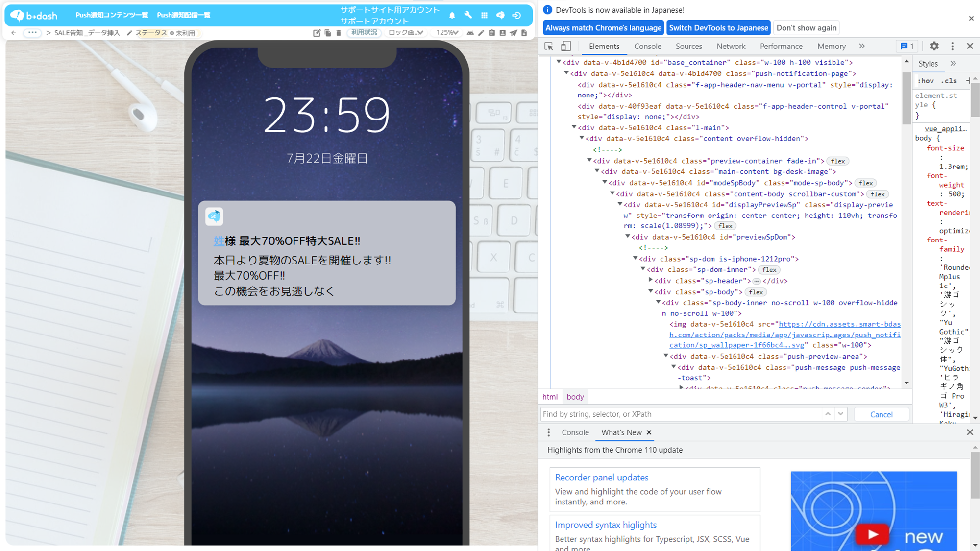Open the 125% zoom dropdown
Image resolution: width=980 pixels, height=551 pixels.
coord(447,33)
